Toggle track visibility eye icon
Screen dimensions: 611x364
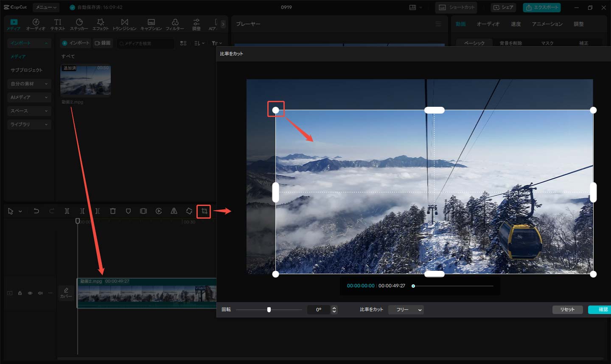pos(30,293)
